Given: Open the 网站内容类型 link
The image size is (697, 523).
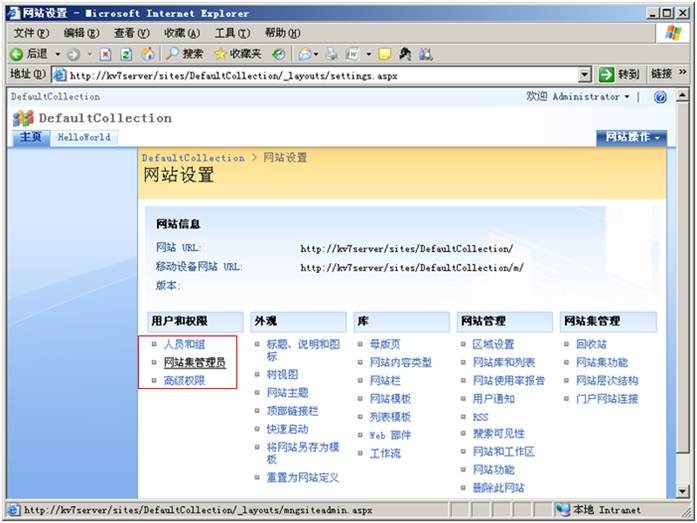Looking at the screenshot, I should [401, 363].
